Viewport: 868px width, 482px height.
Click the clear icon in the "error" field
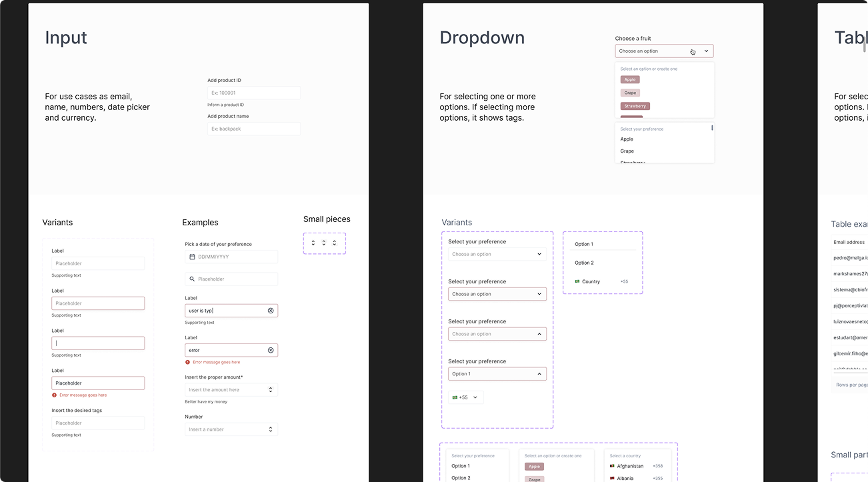tap(271, 350)
